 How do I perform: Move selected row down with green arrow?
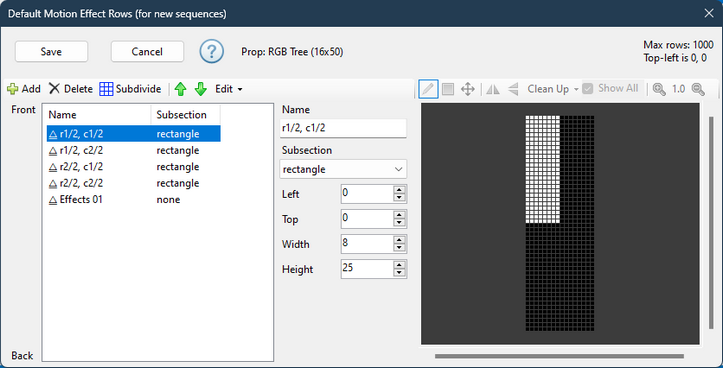201,89
